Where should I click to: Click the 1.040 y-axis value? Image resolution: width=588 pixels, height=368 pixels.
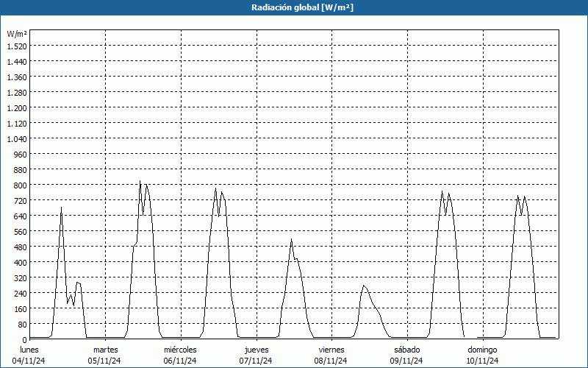coord(17,139)
